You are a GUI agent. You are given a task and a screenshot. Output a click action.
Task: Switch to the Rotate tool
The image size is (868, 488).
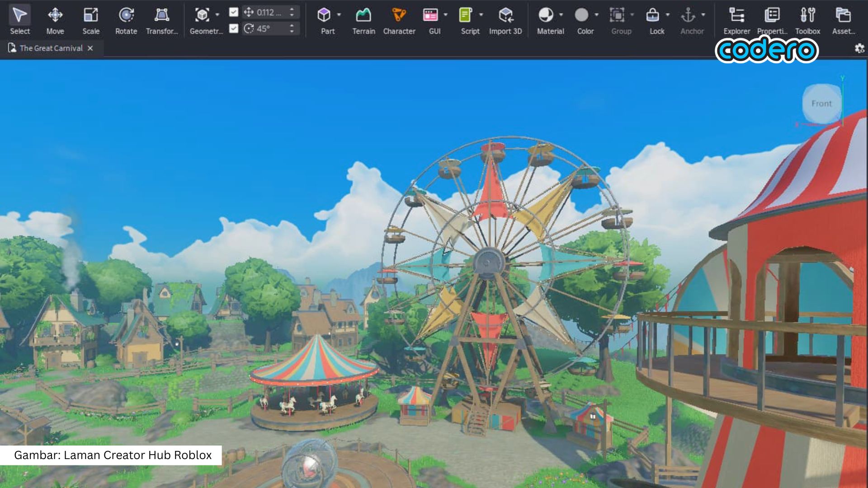click(126, 20)
